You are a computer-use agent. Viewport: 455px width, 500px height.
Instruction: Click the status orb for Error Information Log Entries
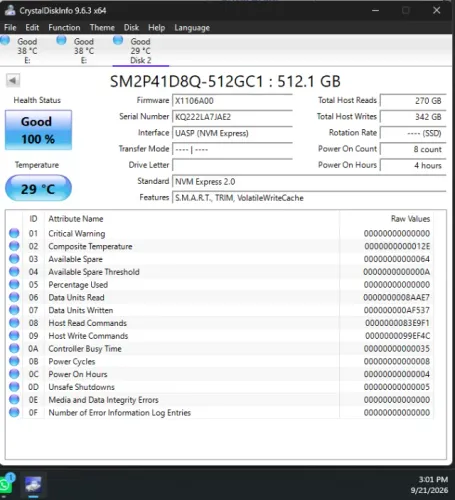click(x=14, y=412)
